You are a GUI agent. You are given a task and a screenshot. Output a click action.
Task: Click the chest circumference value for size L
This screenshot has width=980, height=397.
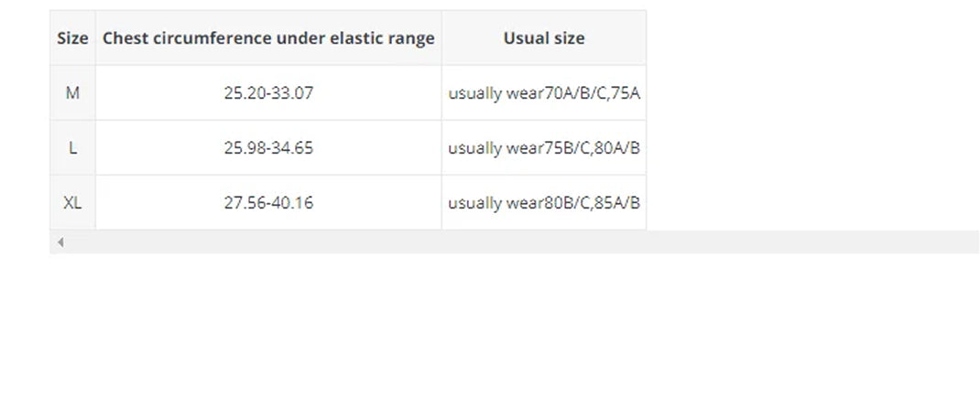pos(268,147)
